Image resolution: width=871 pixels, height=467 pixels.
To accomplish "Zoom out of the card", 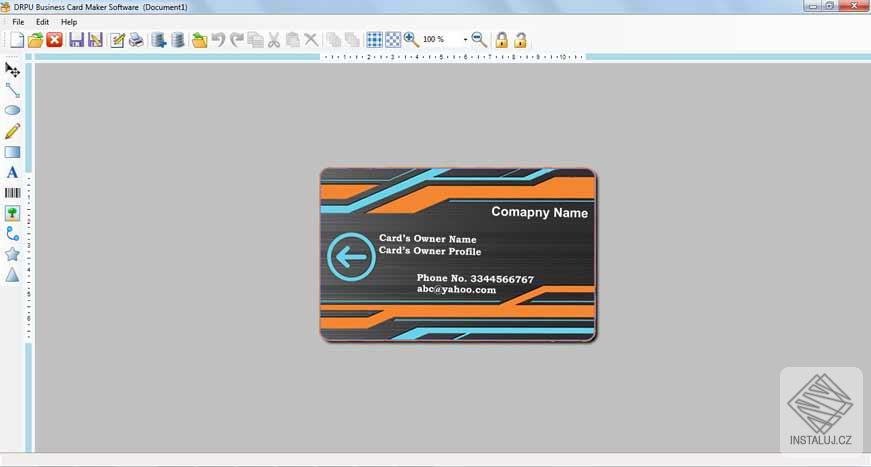I will (479, 40).
